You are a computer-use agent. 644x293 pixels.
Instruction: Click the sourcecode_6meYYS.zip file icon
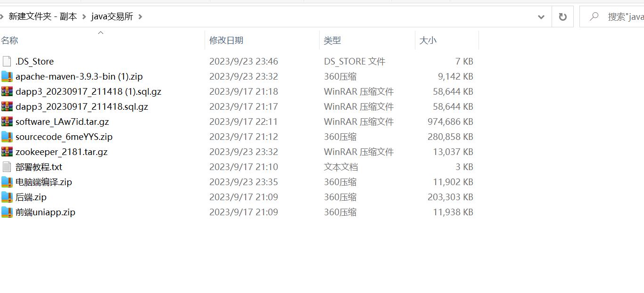[x=7, y=137]
